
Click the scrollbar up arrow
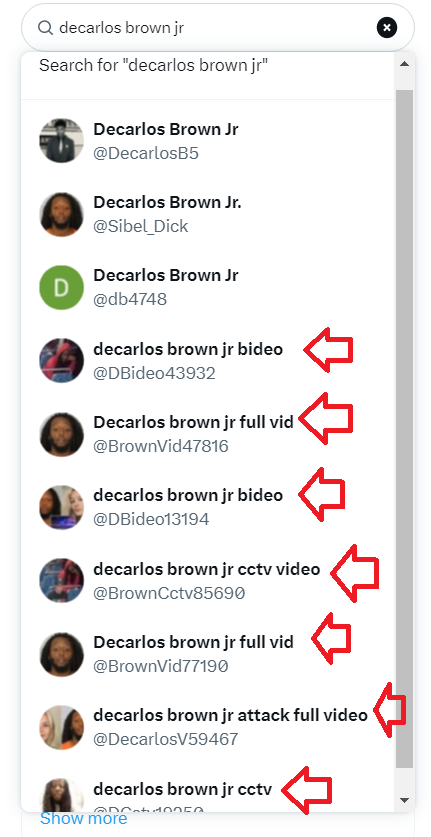point(404,64)
